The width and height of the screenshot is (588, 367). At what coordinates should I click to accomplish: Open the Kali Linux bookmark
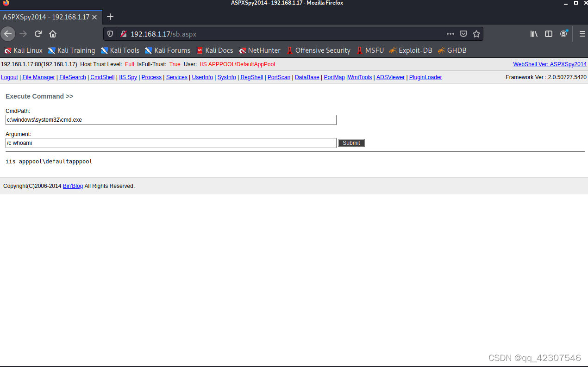(23, 50)
